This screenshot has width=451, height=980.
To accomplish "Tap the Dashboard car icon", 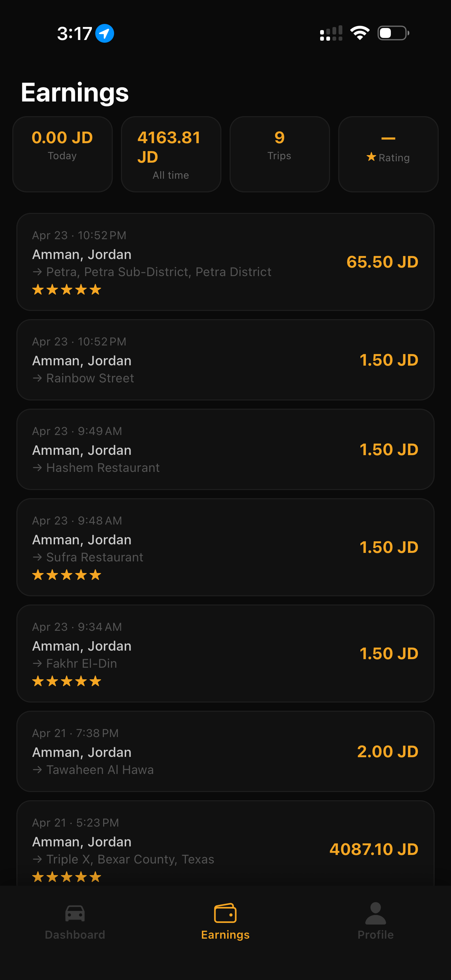I will [75, 913].
